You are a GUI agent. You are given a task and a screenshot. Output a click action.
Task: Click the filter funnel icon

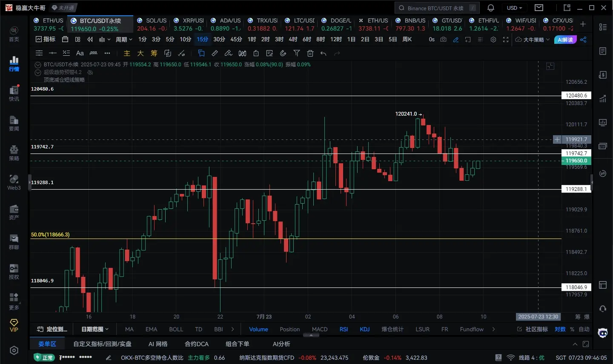(297, 53)
